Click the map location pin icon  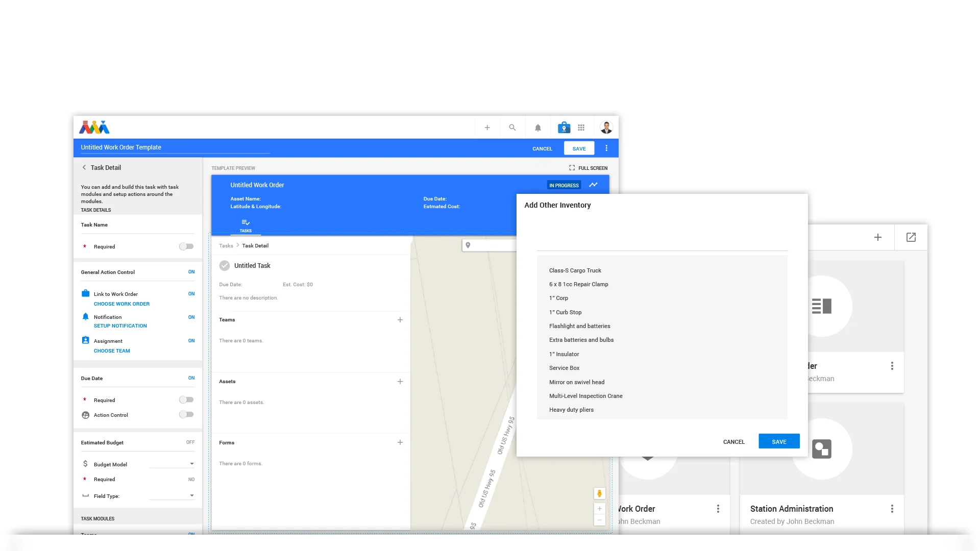pos(468,245)
